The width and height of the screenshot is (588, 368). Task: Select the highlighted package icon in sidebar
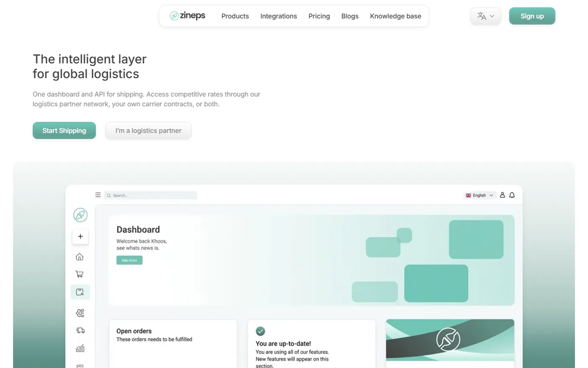80,292
